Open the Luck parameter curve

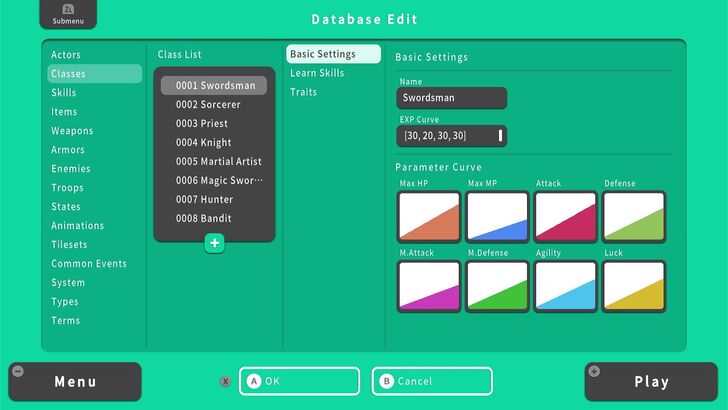[634, 286]
